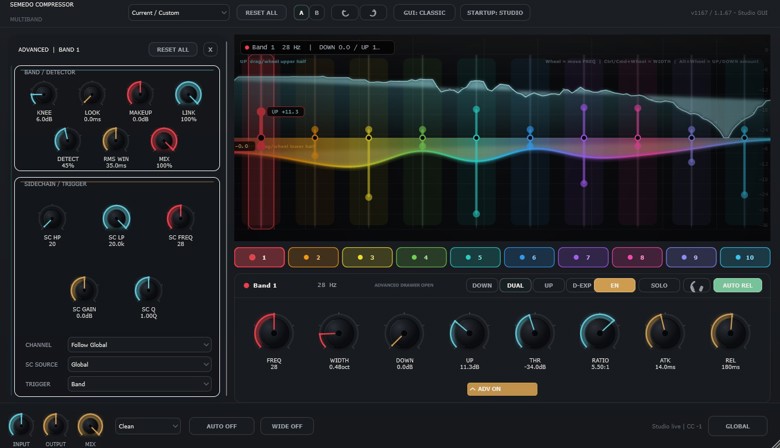Select band 7 tab

tap(583, 258)
